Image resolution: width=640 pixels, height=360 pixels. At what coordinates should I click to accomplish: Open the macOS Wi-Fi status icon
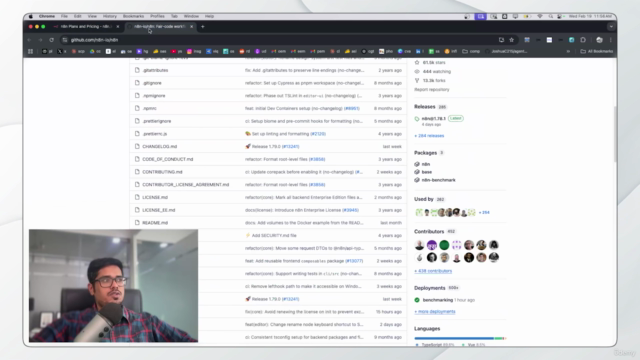click(x=540, y=16)
